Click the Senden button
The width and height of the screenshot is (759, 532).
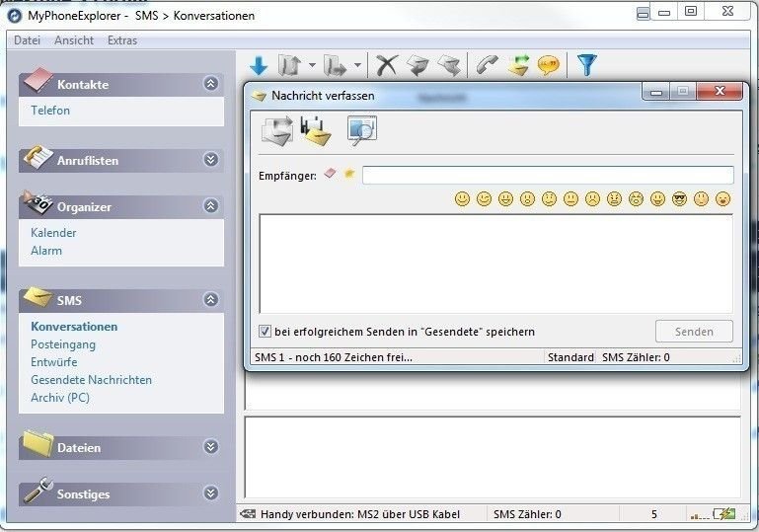pyautogui.click(x=694, y=332)
